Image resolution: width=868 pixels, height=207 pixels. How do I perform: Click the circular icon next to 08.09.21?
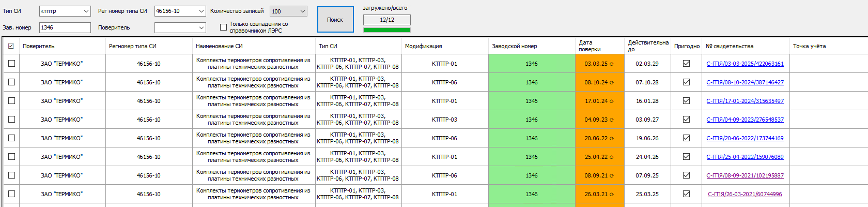click(612, 176)
